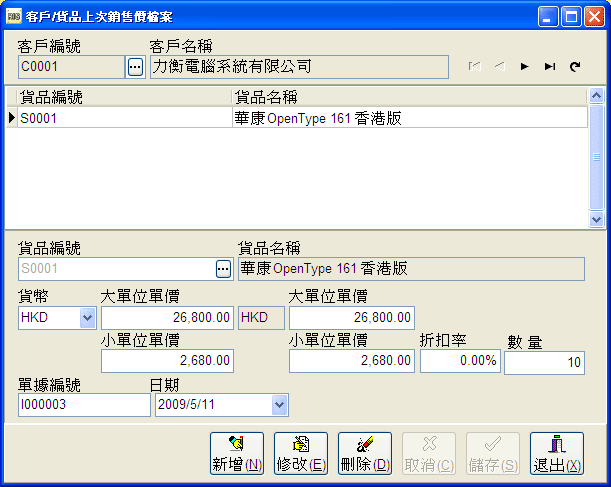Screen dimensions: 611x487
Task: Click the lower 貨品名稱 display field
Action: 411,269
